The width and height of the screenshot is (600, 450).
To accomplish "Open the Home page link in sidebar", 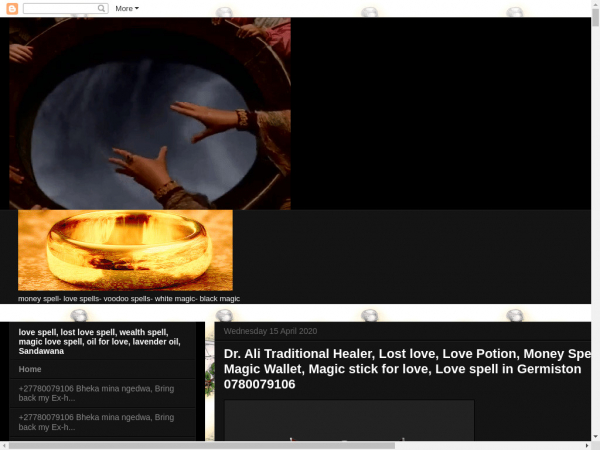I will (30, 369).
